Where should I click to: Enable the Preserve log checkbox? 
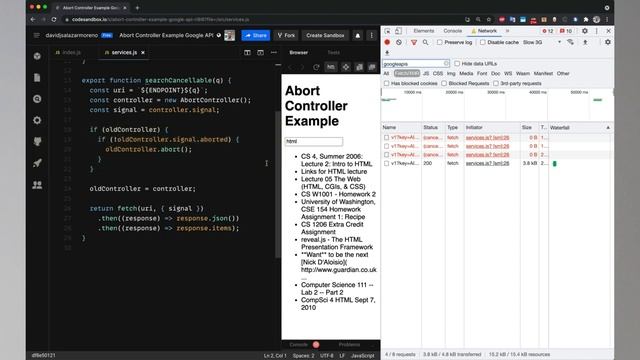coord(440,42)
